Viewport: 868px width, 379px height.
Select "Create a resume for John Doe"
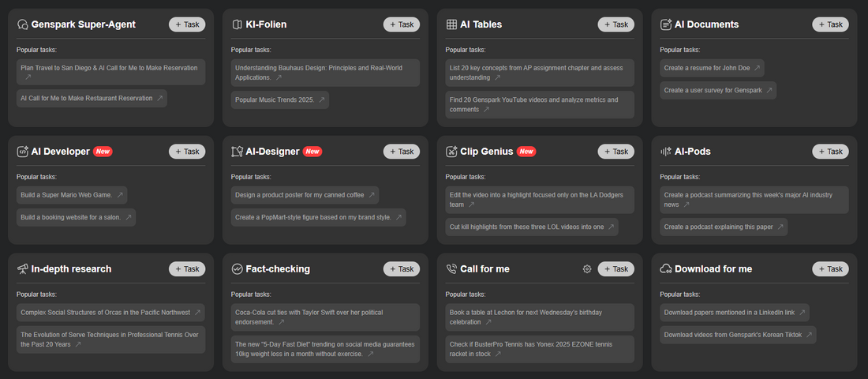[712, 68]
